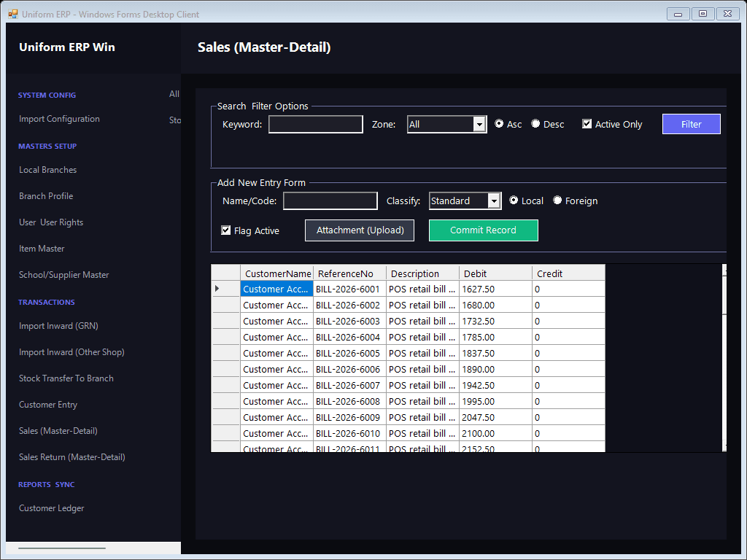The image size is (747, 560).
Task: Click the Filter button
Action: click(692, 124)
